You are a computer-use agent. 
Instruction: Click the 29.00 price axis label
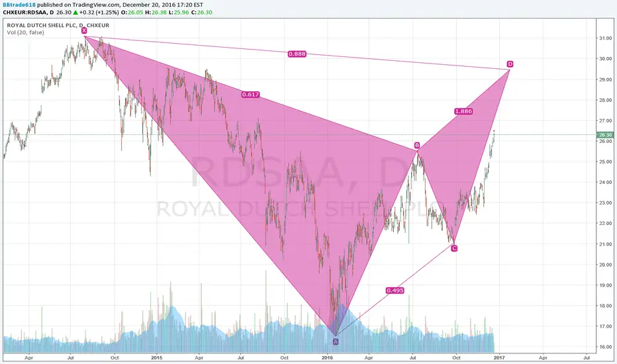pos(605,79)
